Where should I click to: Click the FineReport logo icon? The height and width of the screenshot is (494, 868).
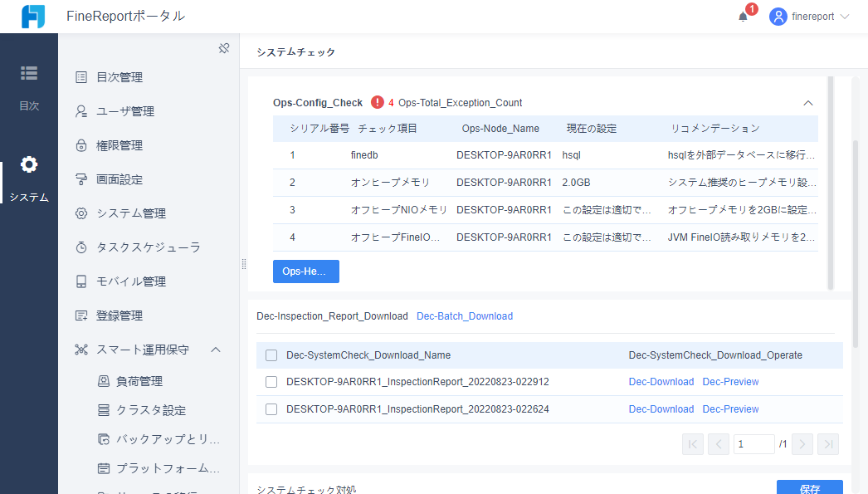[x=33, y=17]
